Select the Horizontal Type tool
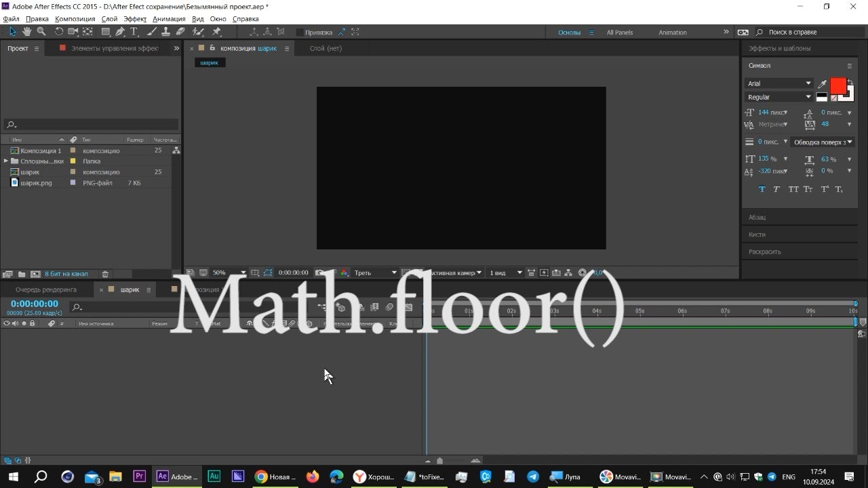Image resolution: width=868 pixels, height=488 pixels. pyautogui.click(x=134, y=32)
